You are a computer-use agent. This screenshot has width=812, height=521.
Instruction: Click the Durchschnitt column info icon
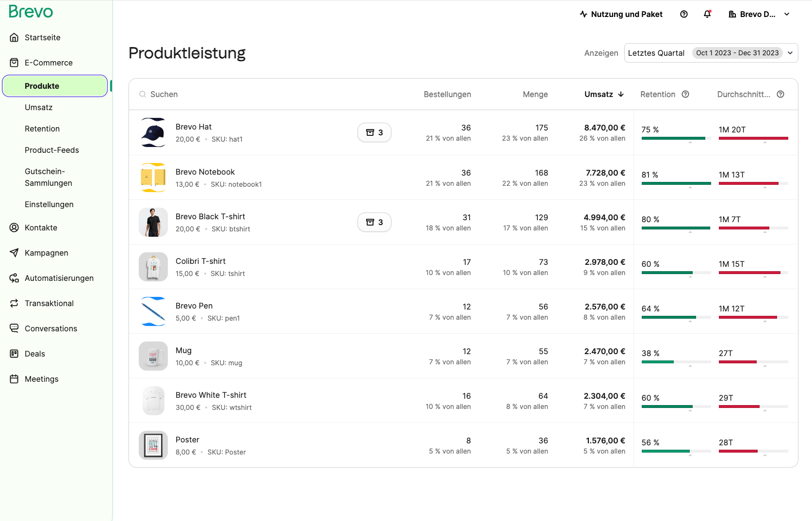tap(780, 94)
